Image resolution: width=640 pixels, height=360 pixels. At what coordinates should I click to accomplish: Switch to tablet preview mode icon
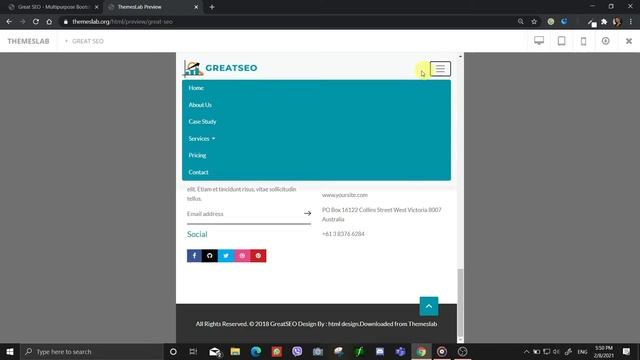tap(562, 41)
